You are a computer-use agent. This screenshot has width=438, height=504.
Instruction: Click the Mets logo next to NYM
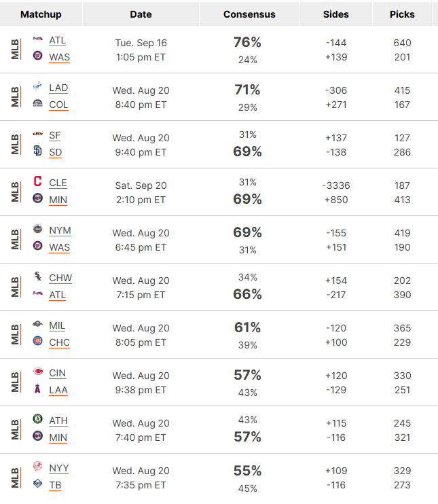[x=37, y=228]
